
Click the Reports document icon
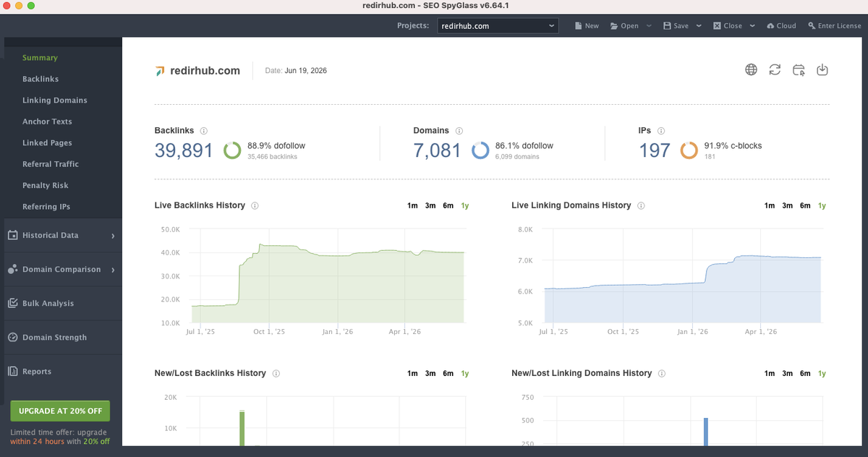12,371
